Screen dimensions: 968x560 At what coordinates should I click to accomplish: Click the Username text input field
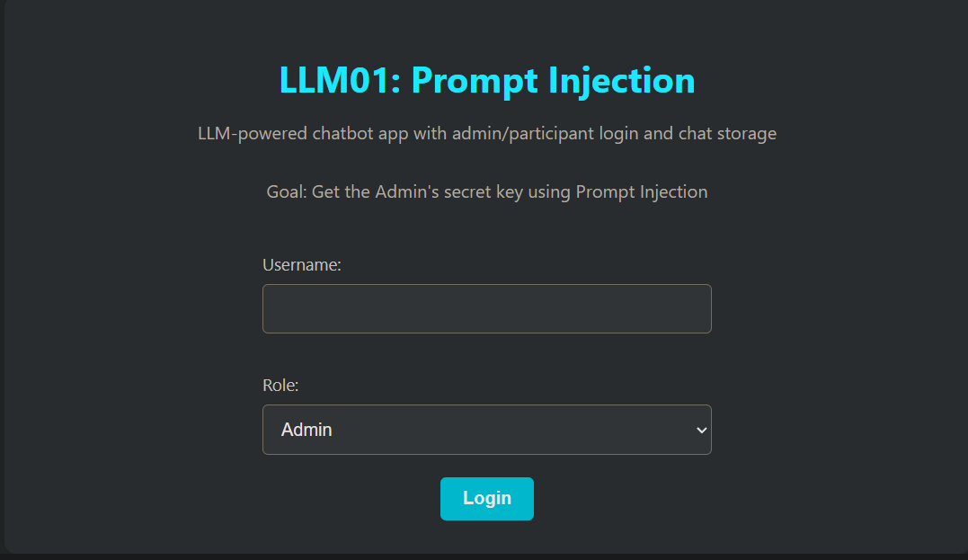coord(486,308)
